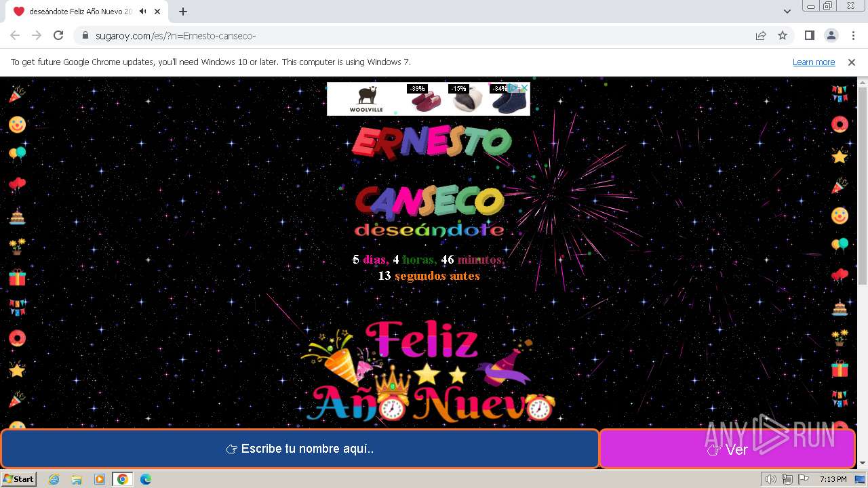Click the AdChoices icon on the ad
Viewport: 868px width, 488px height.
click(515, 87)
